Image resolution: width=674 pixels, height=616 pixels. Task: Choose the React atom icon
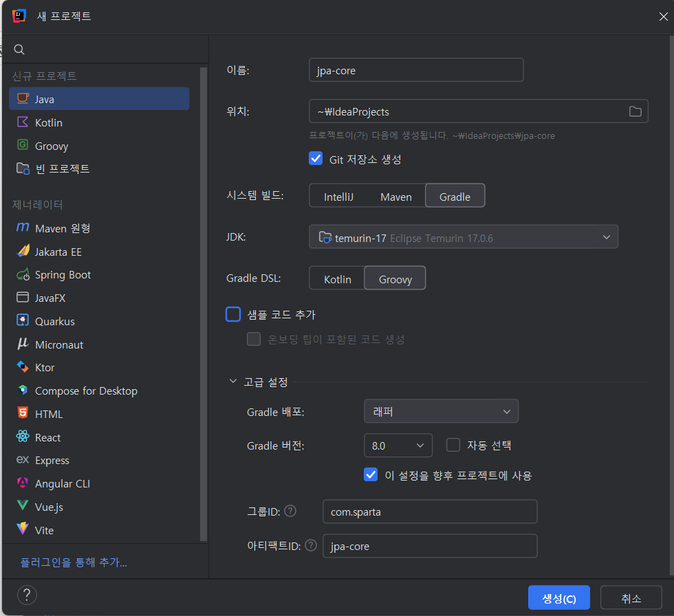[23, 437]
